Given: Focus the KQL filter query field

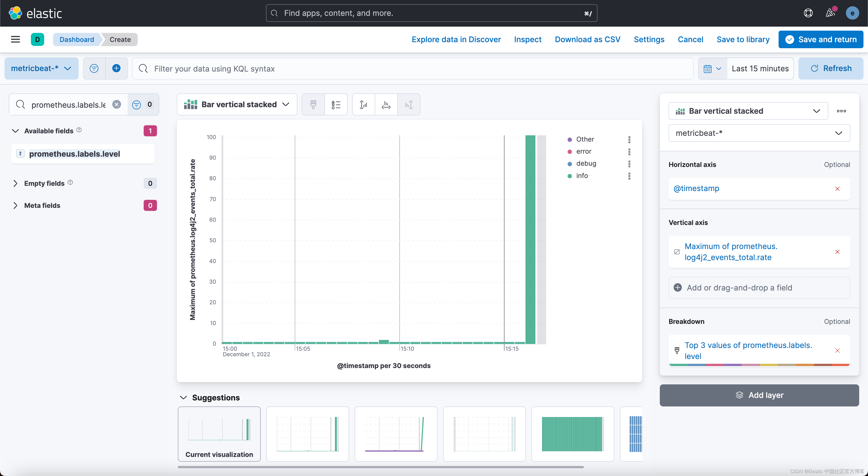Looking at the screenshot, I should [x=413, y=69].
